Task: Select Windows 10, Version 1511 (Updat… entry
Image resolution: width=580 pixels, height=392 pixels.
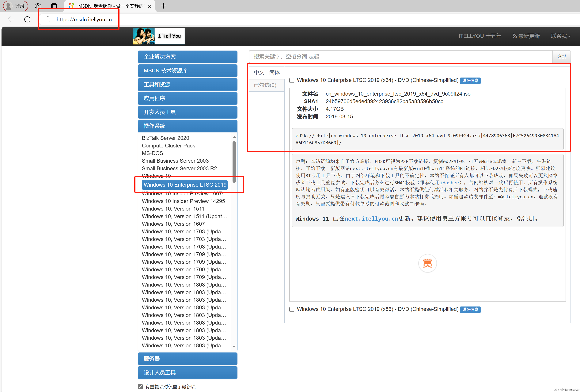Action: tap(184, 216)
